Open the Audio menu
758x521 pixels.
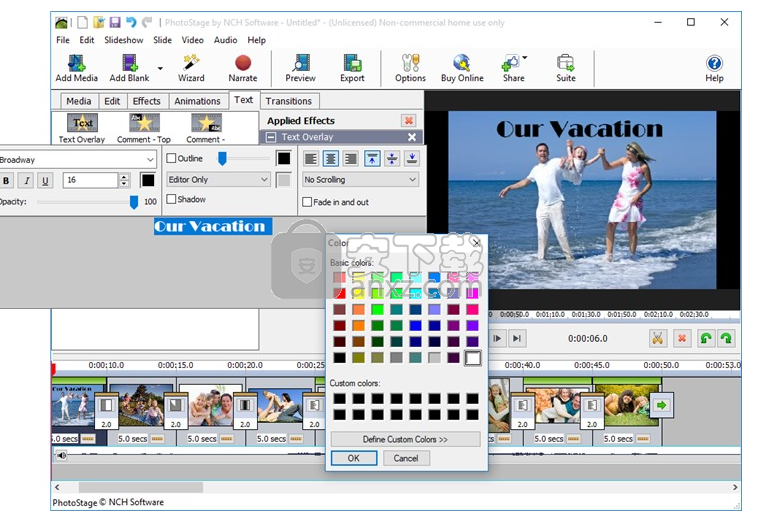(x=225, y=40)
